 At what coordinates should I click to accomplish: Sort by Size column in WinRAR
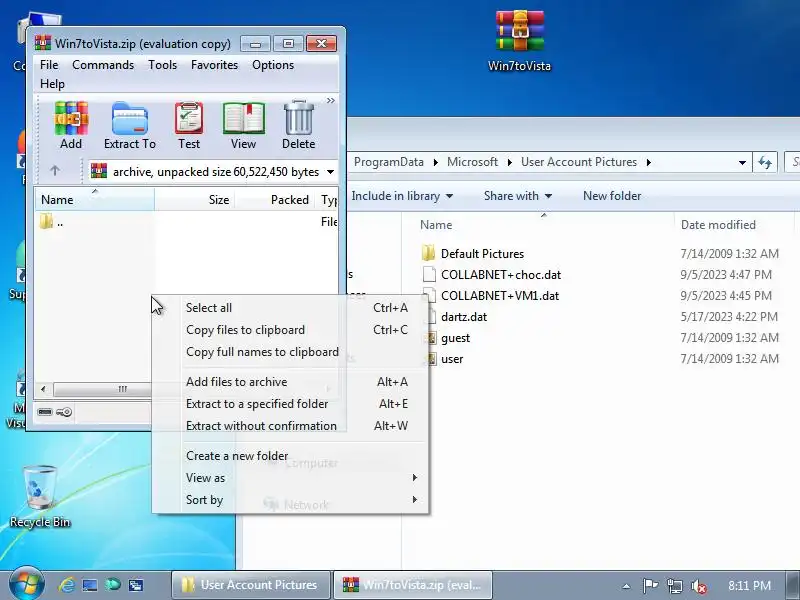(195, 199)
